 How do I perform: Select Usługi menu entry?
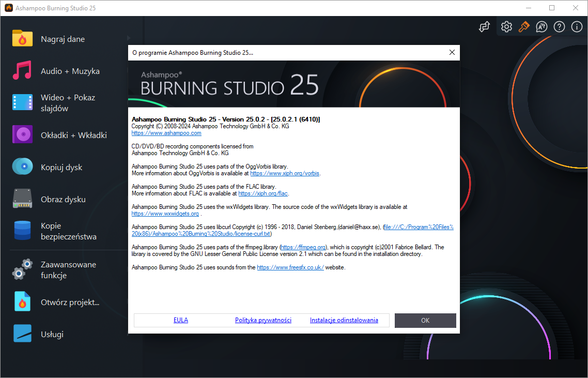(52, 334)
